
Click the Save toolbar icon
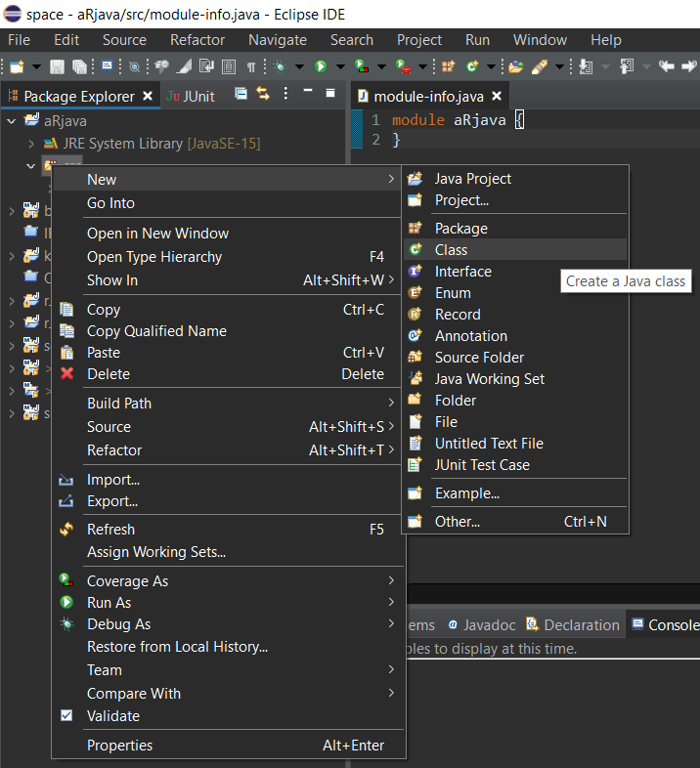(x=58, y=66)
